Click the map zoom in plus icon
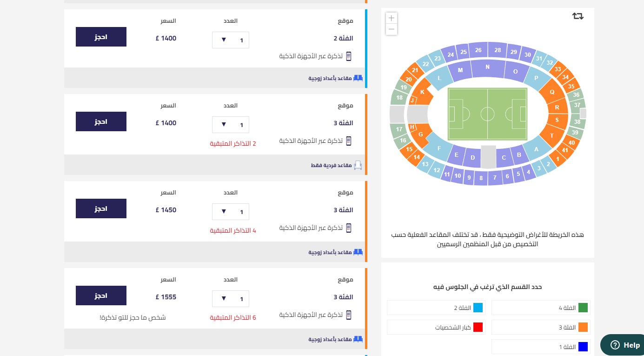This screenshot has height=356, width=644. tap(392, 18)
